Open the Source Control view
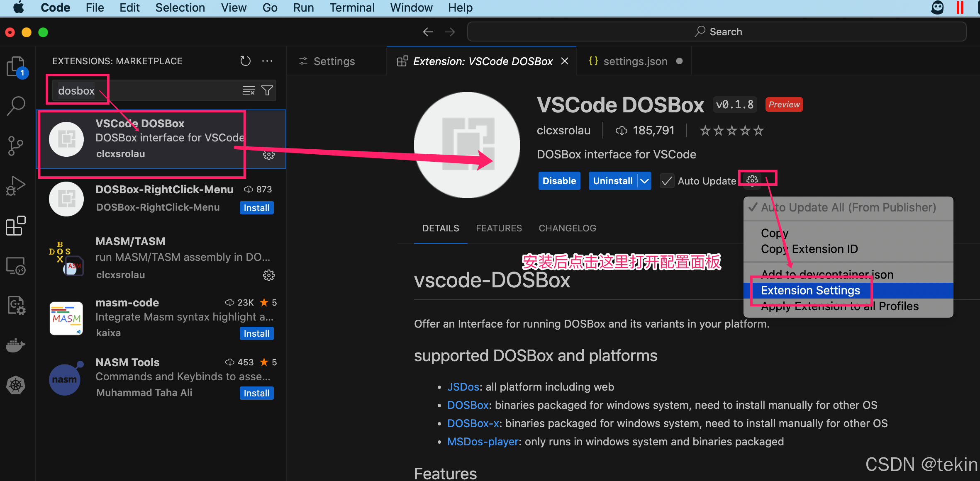Viewport: 980px width, 481px height. 16,146
